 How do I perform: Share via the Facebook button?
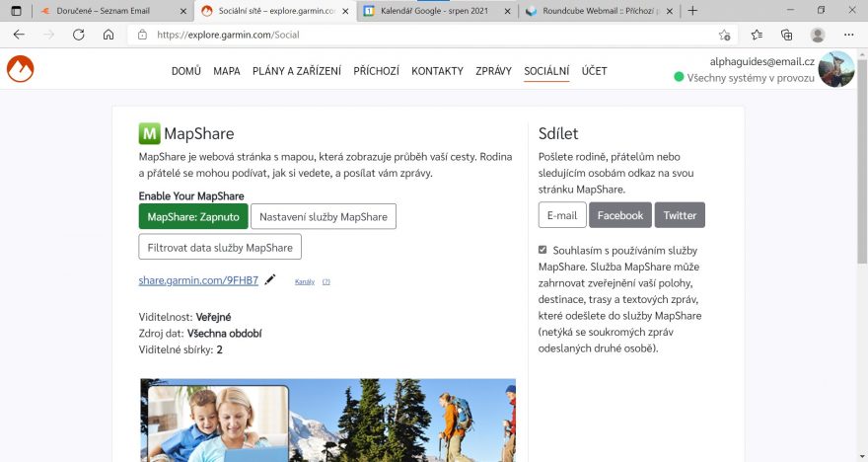(x=619, y=215)
